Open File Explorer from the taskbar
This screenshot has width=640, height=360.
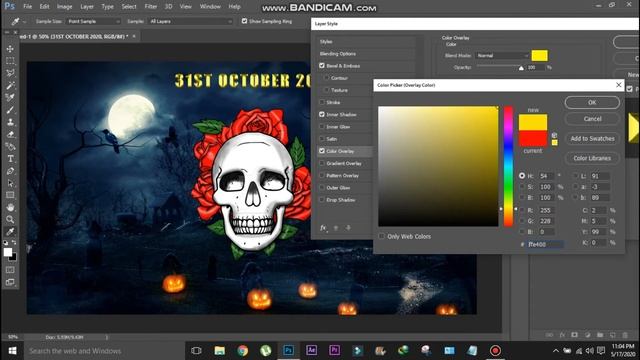click(220, 350)
